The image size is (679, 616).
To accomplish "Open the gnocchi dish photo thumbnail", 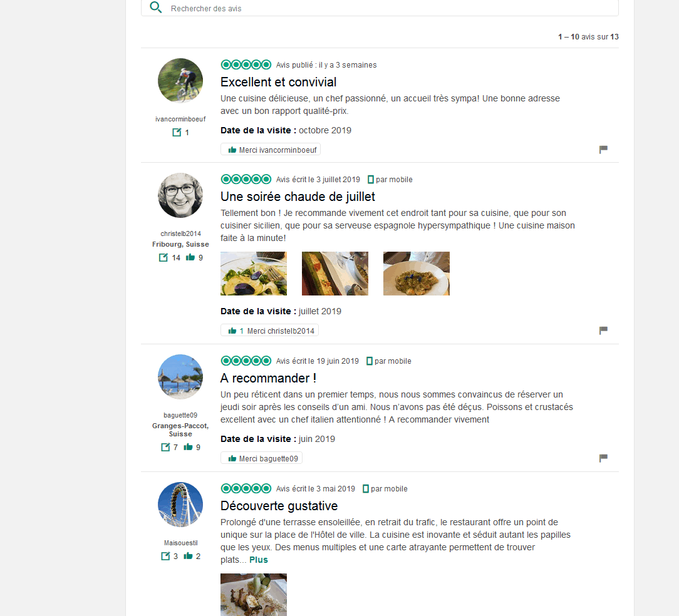I will 416,274.
